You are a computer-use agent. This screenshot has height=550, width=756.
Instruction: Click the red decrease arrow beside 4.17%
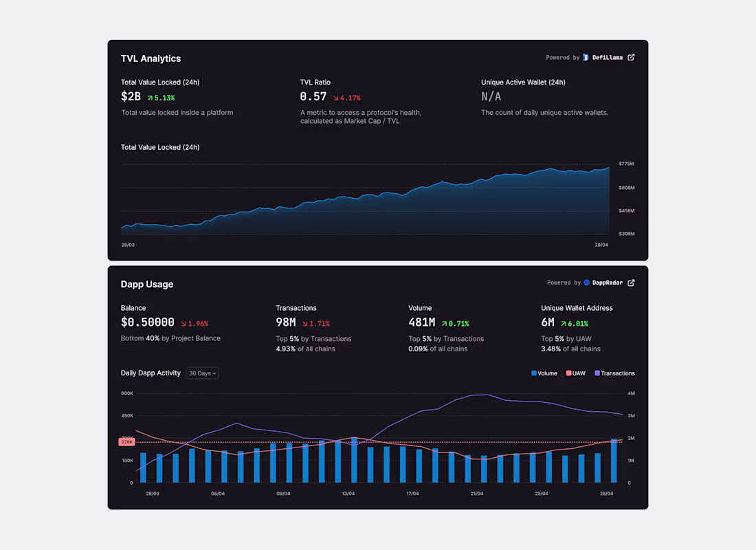tap(335, 97)
